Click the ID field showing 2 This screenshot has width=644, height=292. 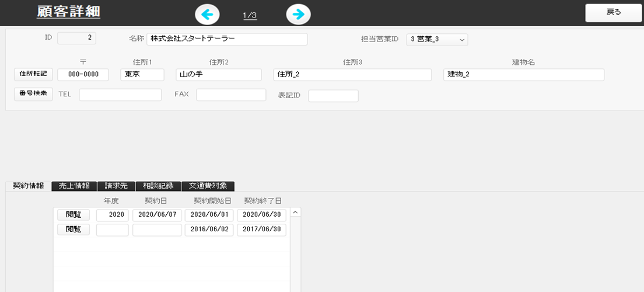pyautogui.click(x=77, y=38)
